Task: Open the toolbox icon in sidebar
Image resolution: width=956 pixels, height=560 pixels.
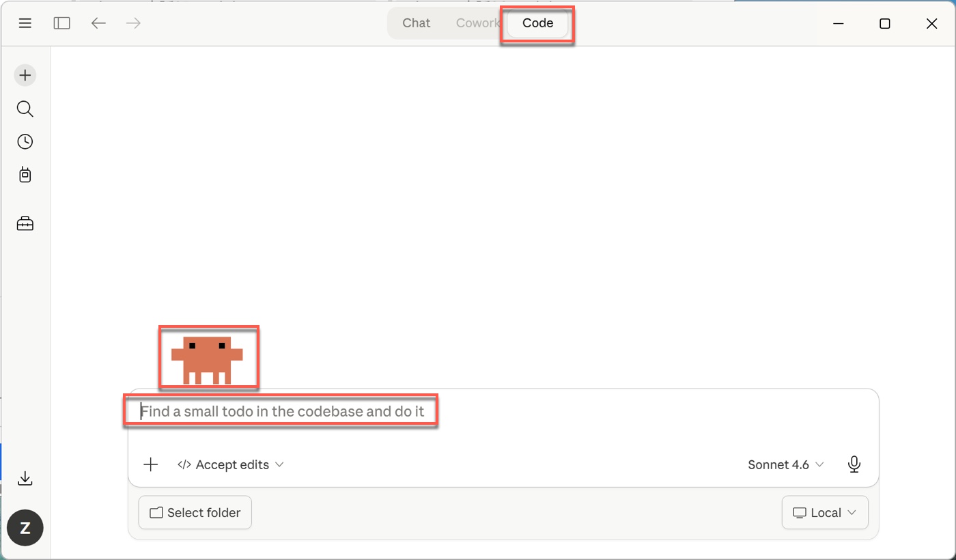Action: point(25,223)
